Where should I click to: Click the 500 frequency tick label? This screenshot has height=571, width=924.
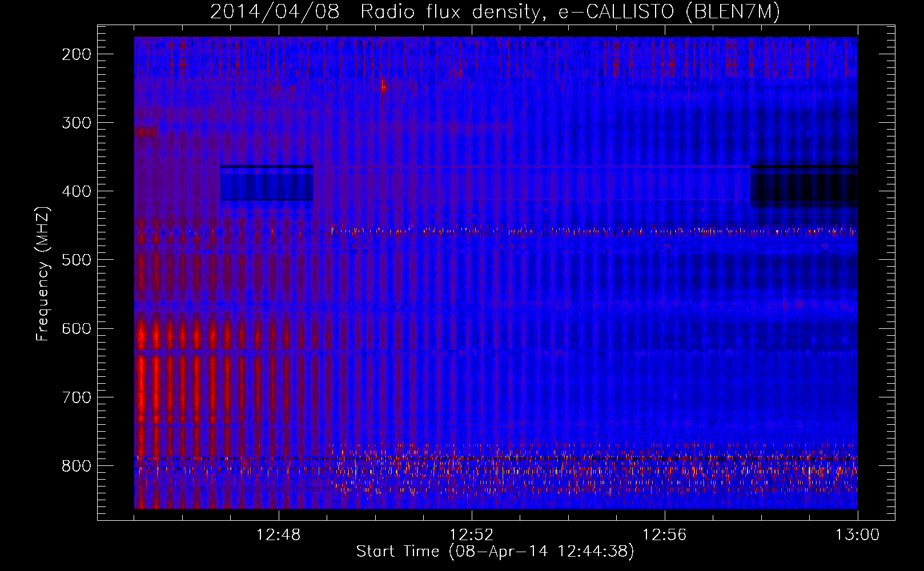pyautogui.click(x=76, y=260)
